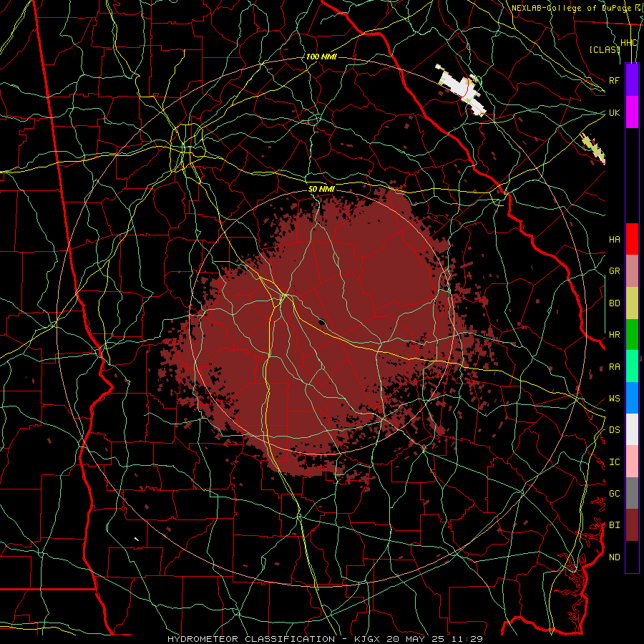Click the BD legend label
Image resolution: width=644 pixels, height=644 pixels.
point(614,303)
